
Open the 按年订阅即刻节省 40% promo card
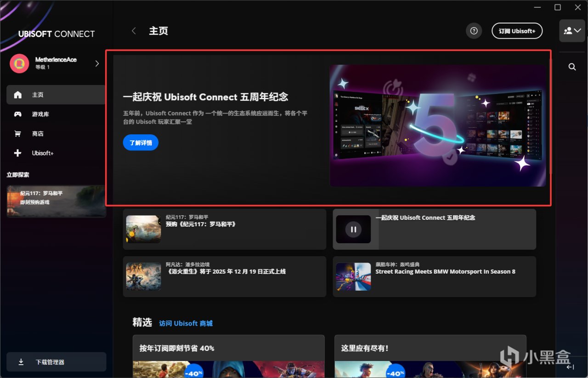(228, 356)
